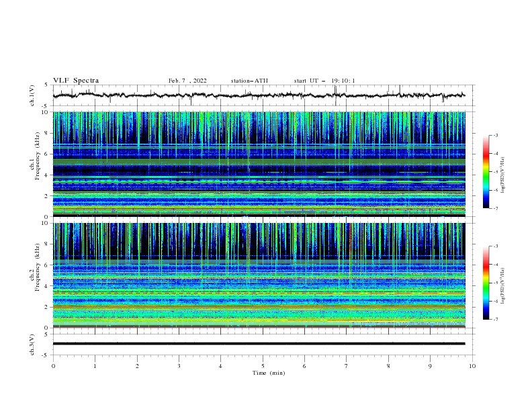Click the time-axis tick label "1"
532x411 pixels.
(95, 366)
